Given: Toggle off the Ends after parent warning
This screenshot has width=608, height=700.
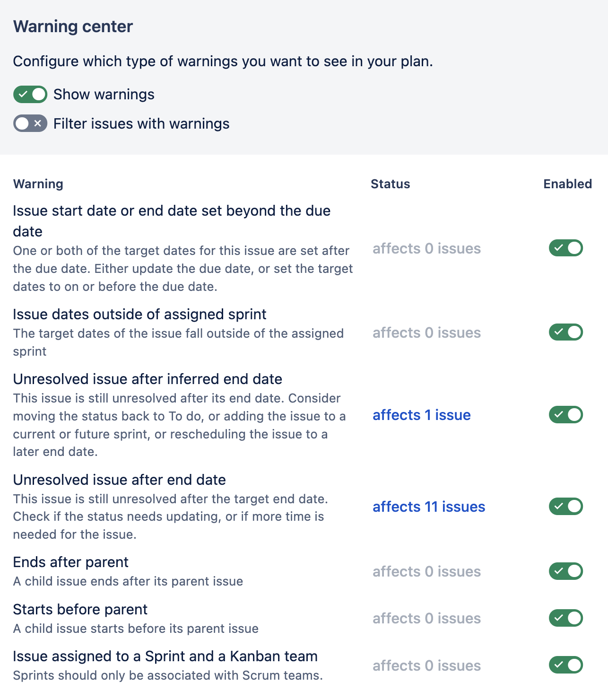Looking at the screenshot, I should point(565,570).
